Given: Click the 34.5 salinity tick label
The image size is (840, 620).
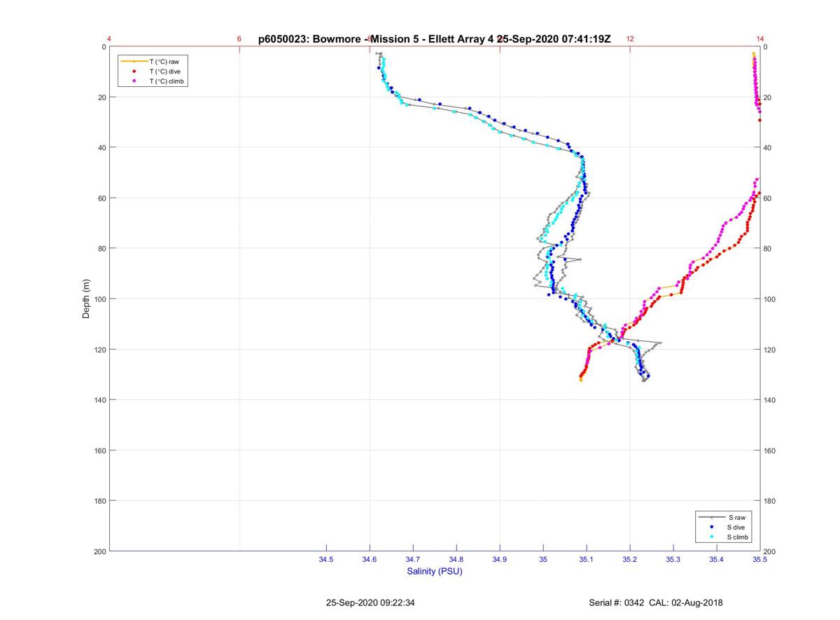Looking at the screenshot, I should coord(326,560).
